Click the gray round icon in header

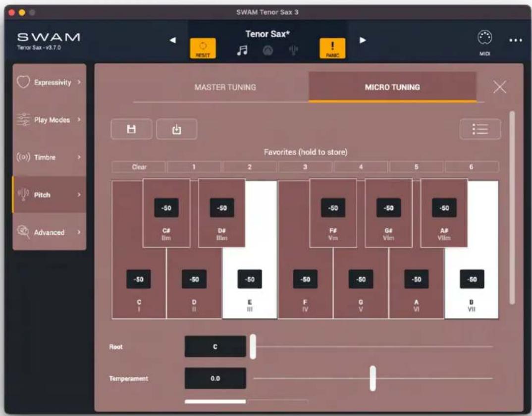[x=267, y=51]
